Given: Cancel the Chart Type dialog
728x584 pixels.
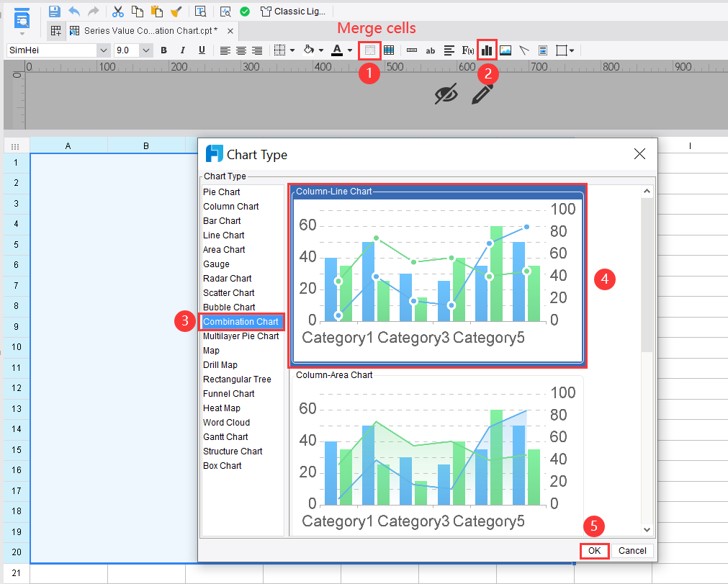Looking at the screenshot, I should click(x=632, y=551).
